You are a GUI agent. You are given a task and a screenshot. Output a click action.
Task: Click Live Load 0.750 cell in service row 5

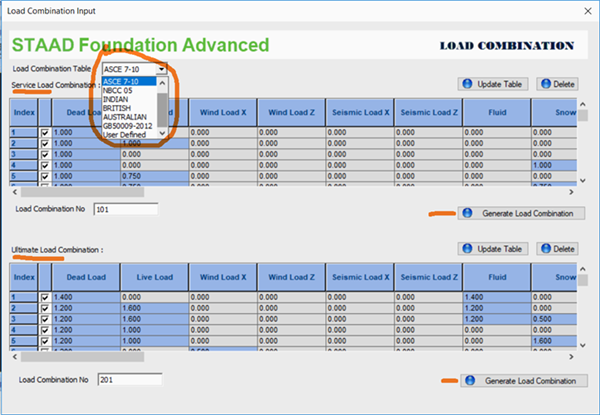click(x=155, y=176)
